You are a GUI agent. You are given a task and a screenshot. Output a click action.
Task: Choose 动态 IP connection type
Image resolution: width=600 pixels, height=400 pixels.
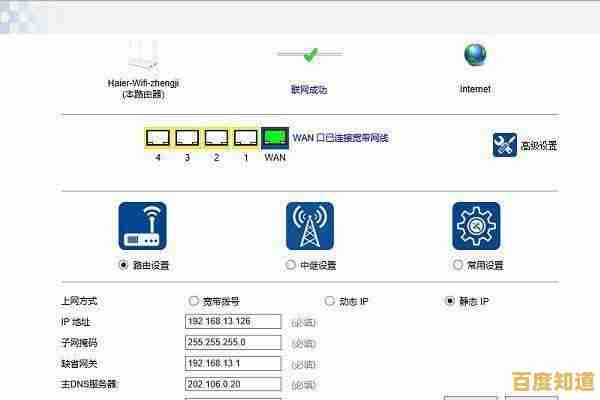coord(329,301)
